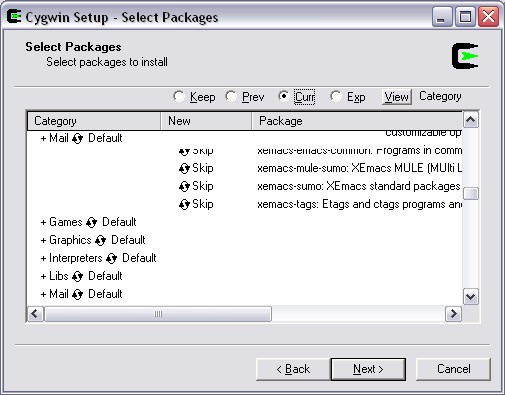Select the Prev radio button
This screenshot has height=395, width=505.
click(231, 97)
